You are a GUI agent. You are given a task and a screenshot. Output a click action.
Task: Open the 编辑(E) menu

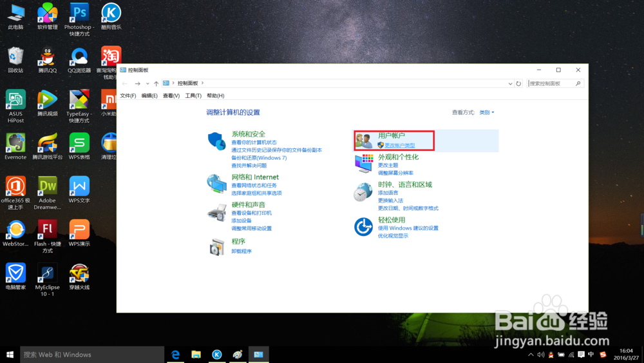click(x=149, y=96)
